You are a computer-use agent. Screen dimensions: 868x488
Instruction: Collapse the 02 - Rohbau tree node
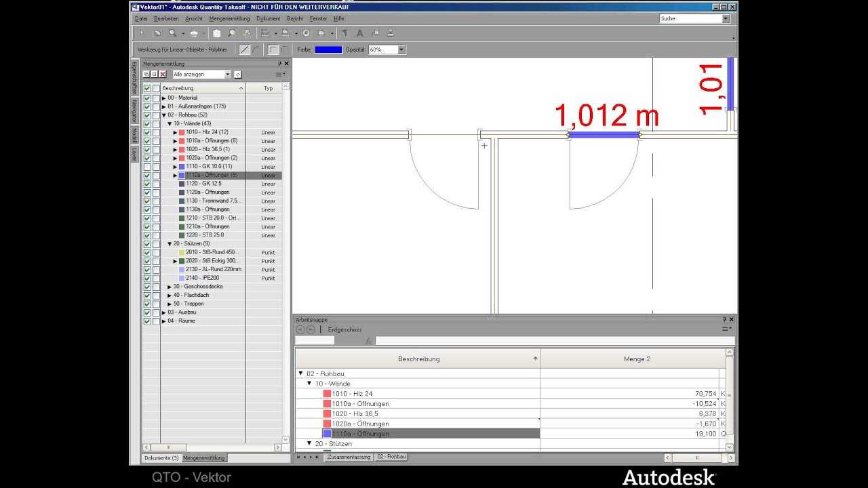163,115
